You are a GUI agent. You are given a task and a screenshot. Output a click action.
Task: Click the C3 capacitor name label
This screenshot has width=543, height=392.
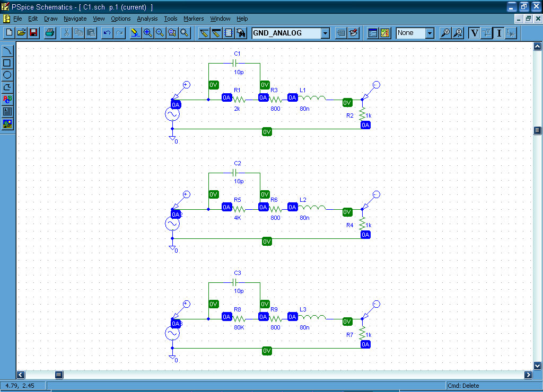(237, 273)
